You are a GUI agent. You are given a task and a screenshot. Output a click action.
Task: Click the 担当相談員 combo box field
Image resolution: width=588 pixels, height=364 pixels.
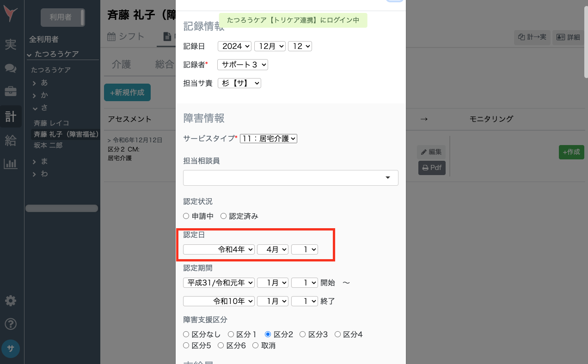(x=290, y=178)
